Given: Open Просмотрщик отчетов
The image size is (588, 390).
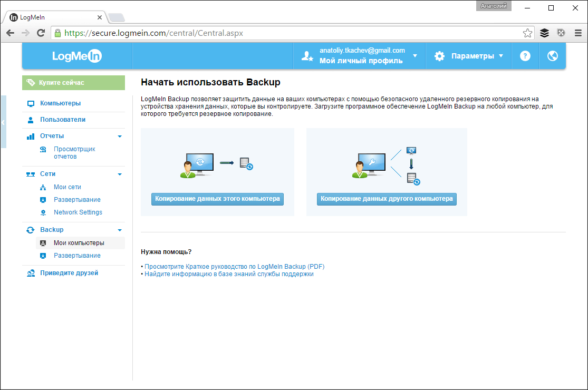Looking at the screenshot, I should point(74,153).
